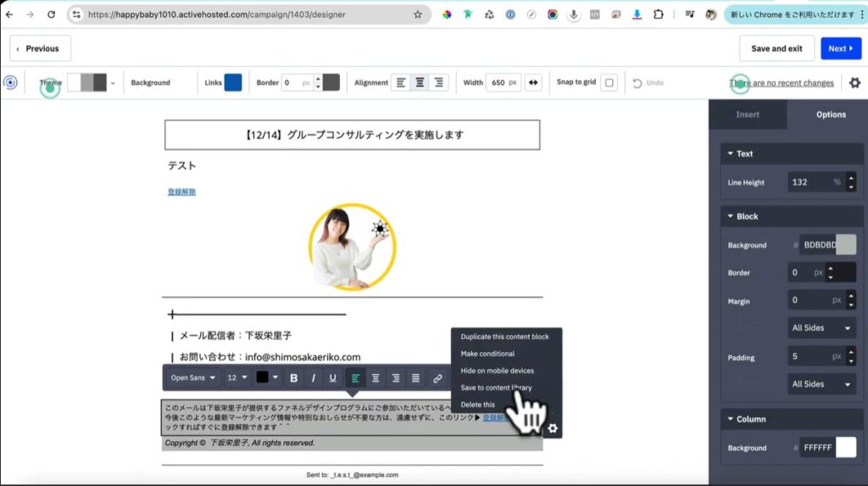Click the Save and exit button
868x486 pixels.
coord(776,48)
